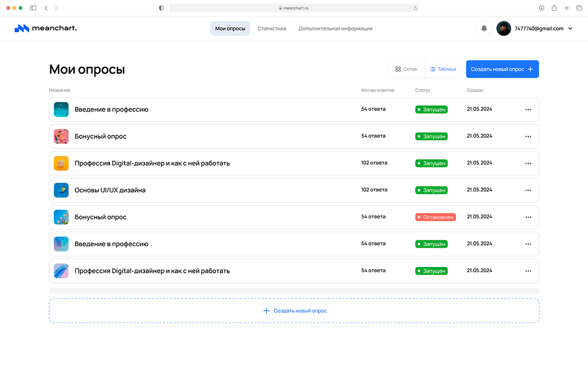Click the meanchart logo

click(x=45, y=28)
